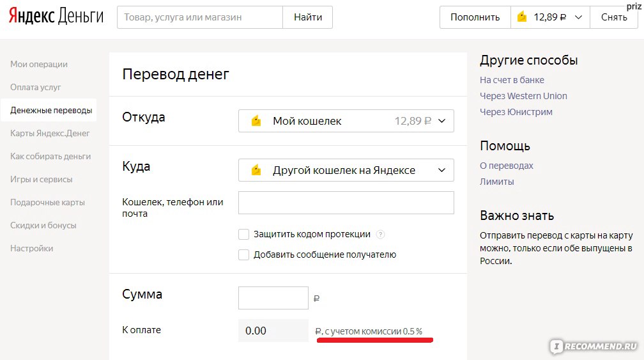Focus the Кошелек, телефон или почта field

pos(346,203)
